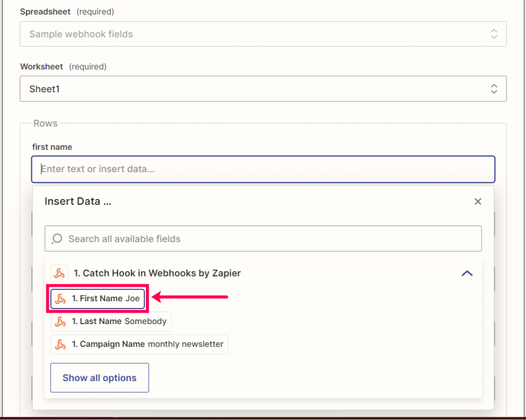Click the magnifier icon in the search box
The width and height of the screenshot is (526, 420).
(x=57, y=239)
